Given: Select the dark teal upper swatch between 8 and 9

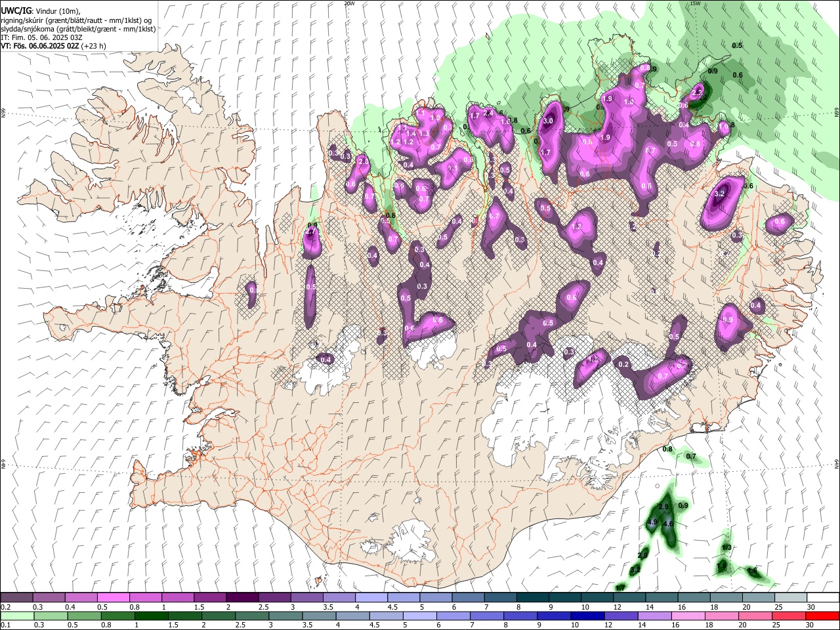Looking at the screenshot, I should (532, 597).
